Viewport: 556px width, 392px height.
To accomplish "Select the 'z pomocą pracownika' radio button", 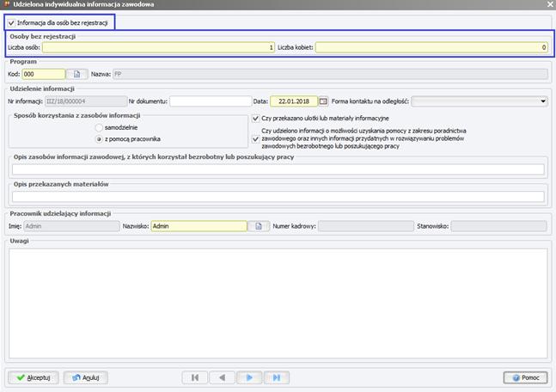I will pyautogui.click(x=100, y=139).
